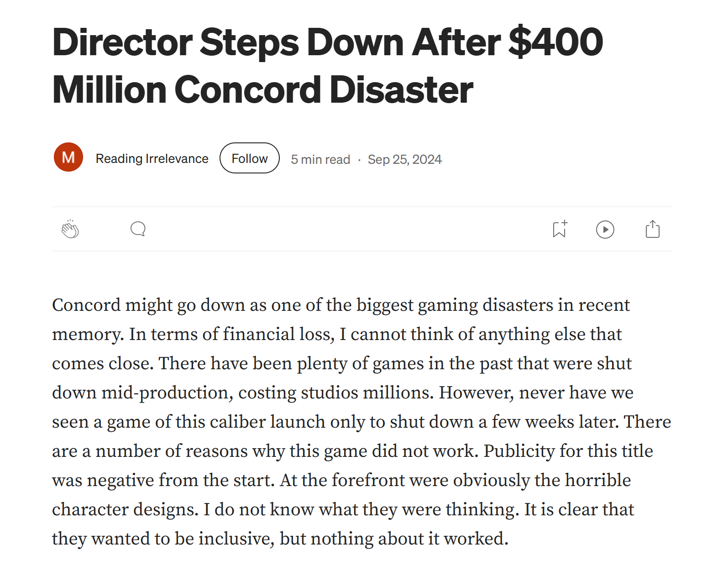Click the "Sep 25, 2024" publish date

[x=404, y=159]
